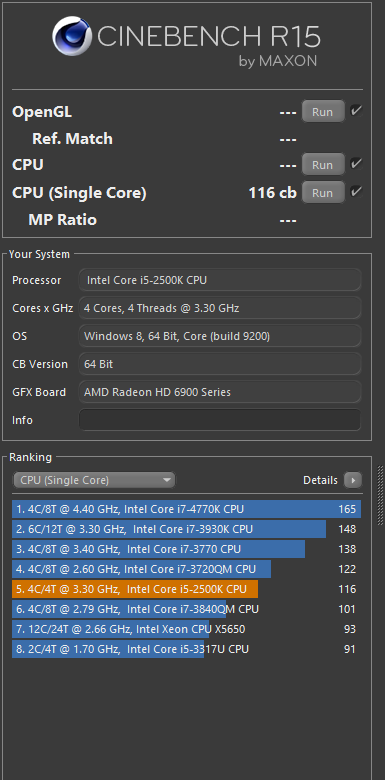385x780 pixels.
Task: Toggle the OpenGL test checkbox
Action: [356, 111]
